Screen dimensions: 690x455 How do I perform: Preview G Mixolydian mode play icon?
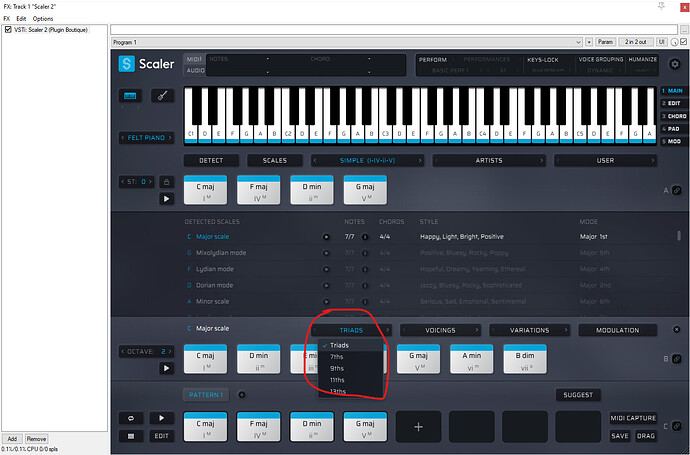(326, 253)
